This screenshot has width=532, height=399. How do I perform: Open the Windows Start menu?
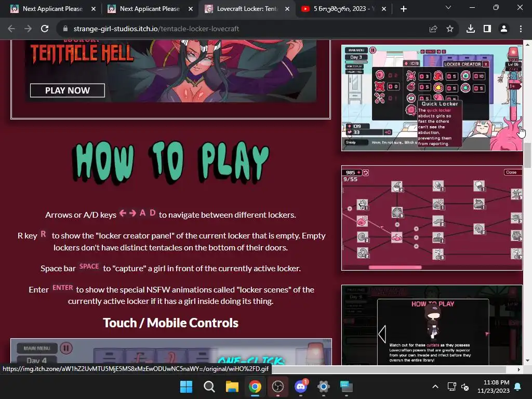tap(186, 387)
